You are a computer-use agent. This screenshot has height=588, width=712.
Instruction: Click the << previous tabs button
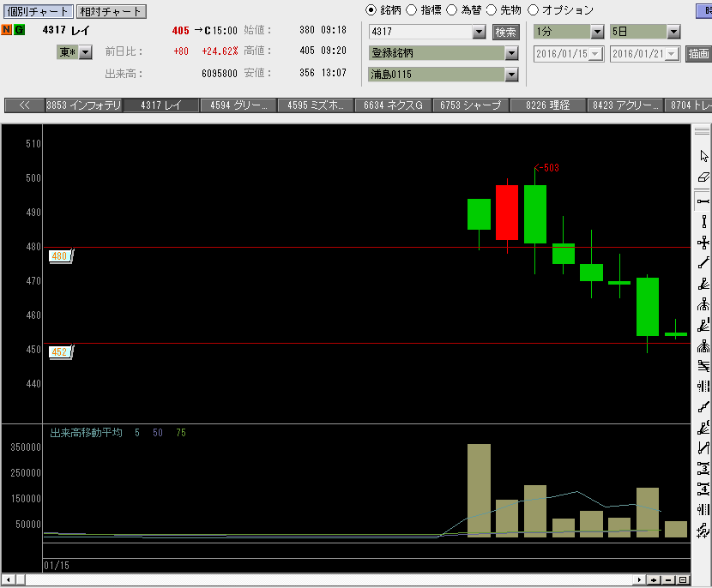click(x=25, y=105)
